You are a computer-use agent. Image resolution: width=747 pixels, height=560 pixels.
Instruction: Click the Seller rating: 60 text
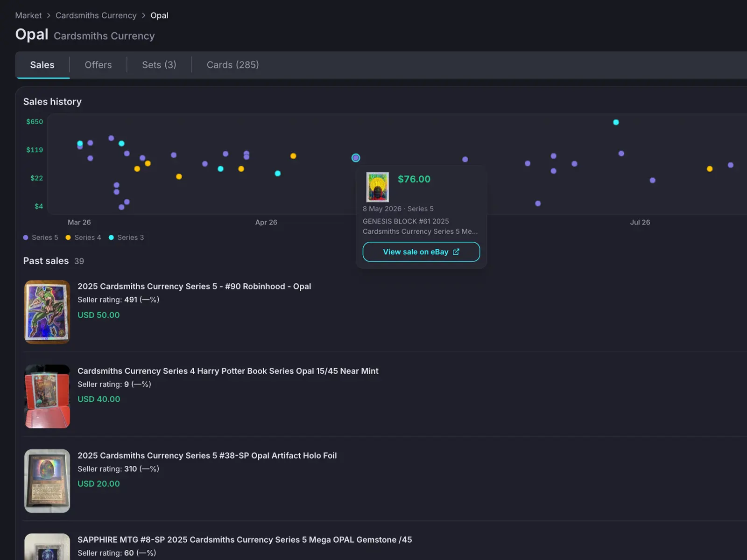(117, 553)
